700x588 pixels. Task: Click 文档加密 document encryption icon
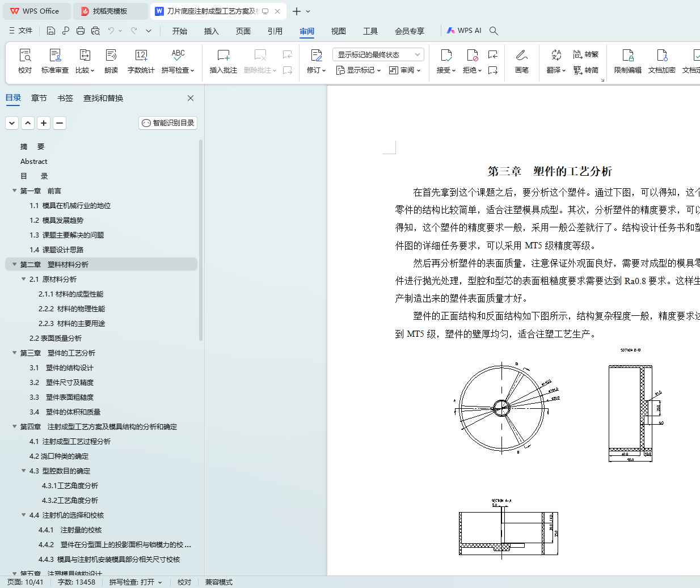[661, 61]
